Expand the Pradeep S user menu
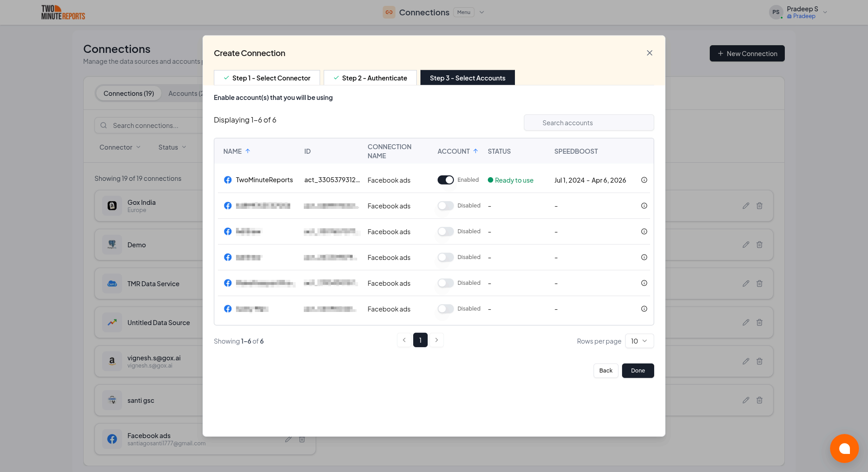The image size is (868, 472). click(825, 12)
